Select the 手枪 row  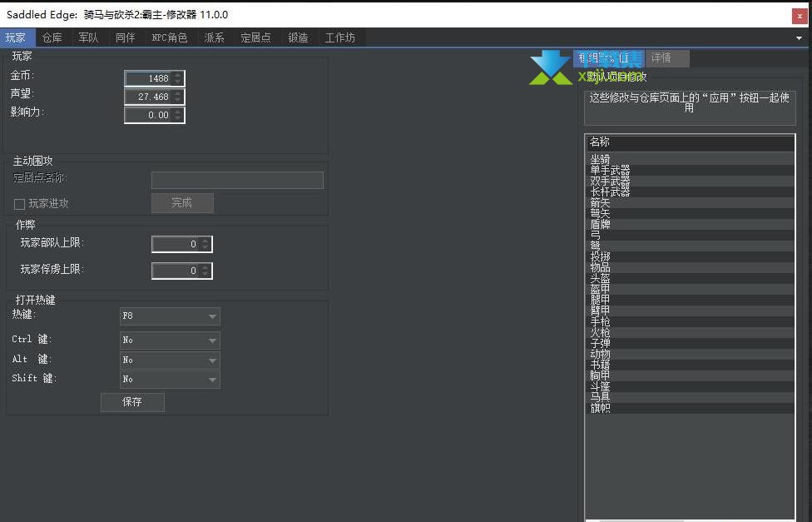[691, 321]
